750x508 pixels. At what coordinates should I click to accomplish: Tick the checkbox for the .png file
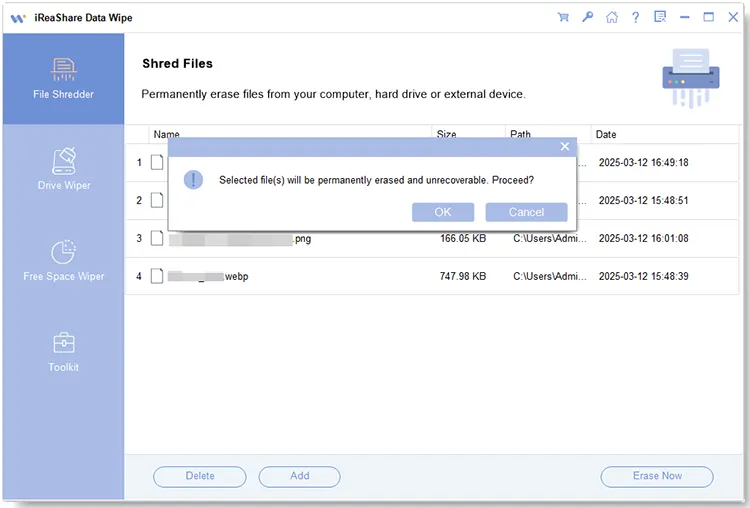pyautogui.click(x=157, y=238)
